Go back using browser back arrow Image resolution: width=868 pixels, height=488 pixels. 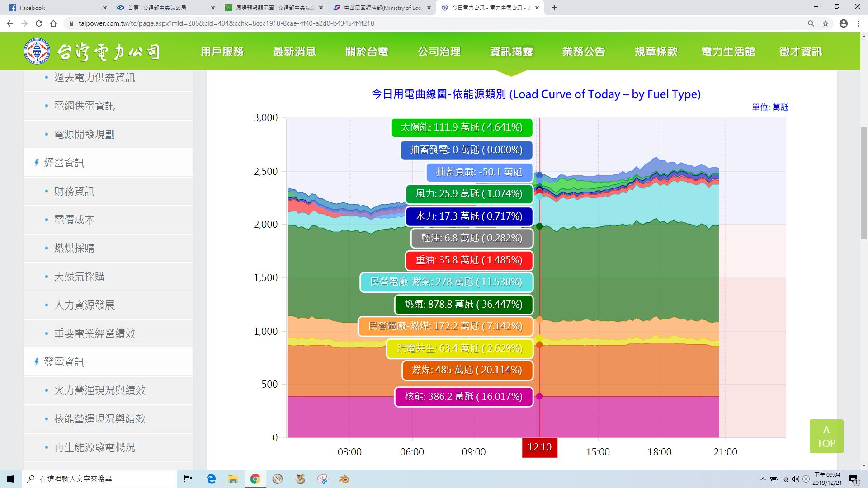[10, 23]
